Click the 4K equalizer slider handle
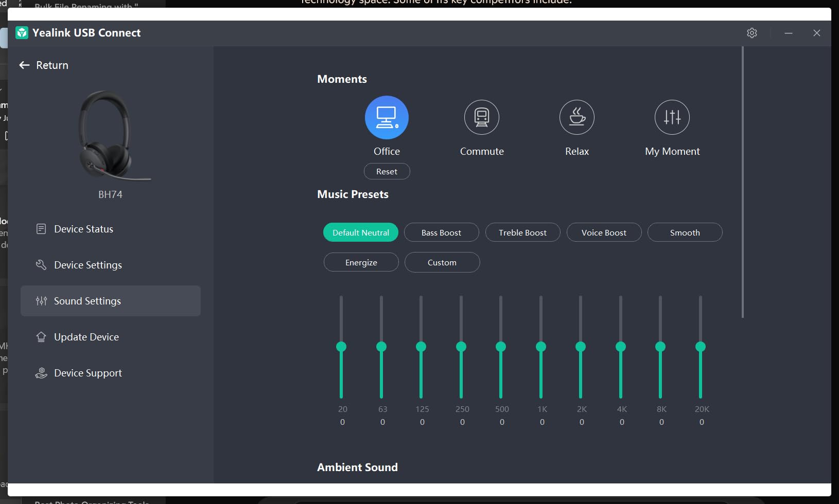 [x=621, y=347]
